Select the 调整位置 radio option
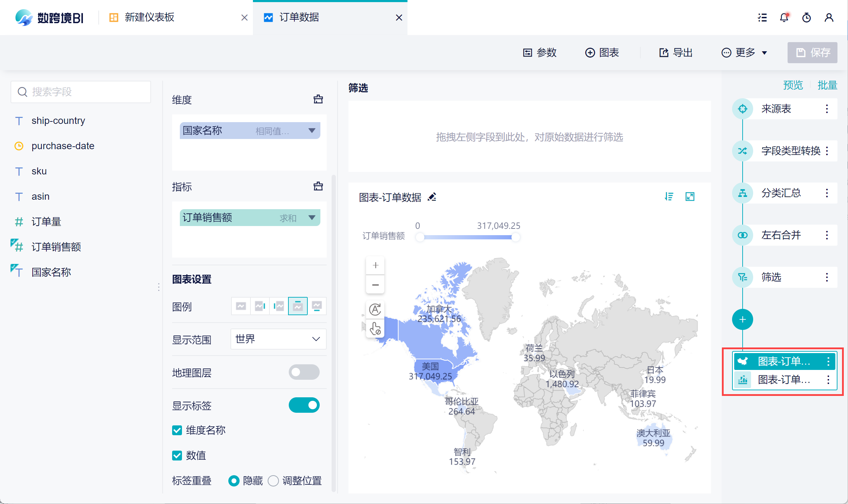Viewport: 848px width, 504px height. point(273,480)
